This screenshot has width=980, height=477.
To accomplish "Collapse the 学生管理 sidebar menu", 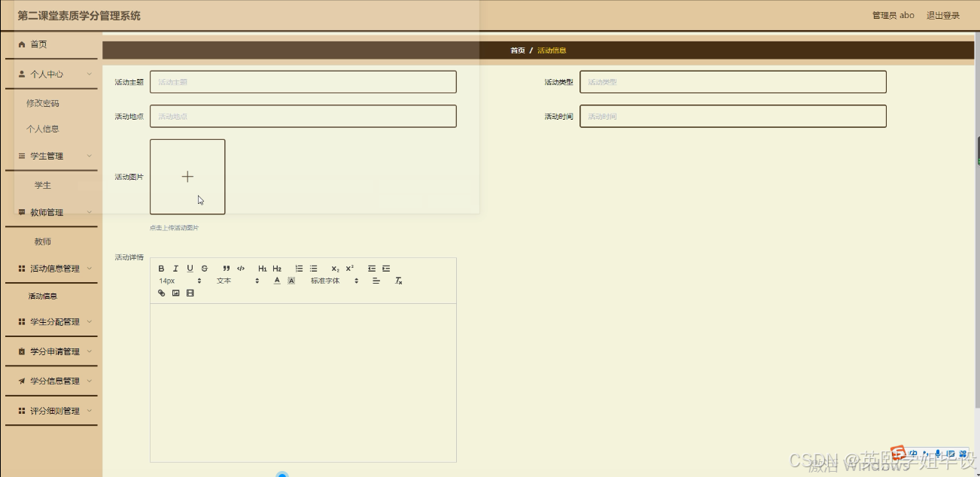I will 51,156.
